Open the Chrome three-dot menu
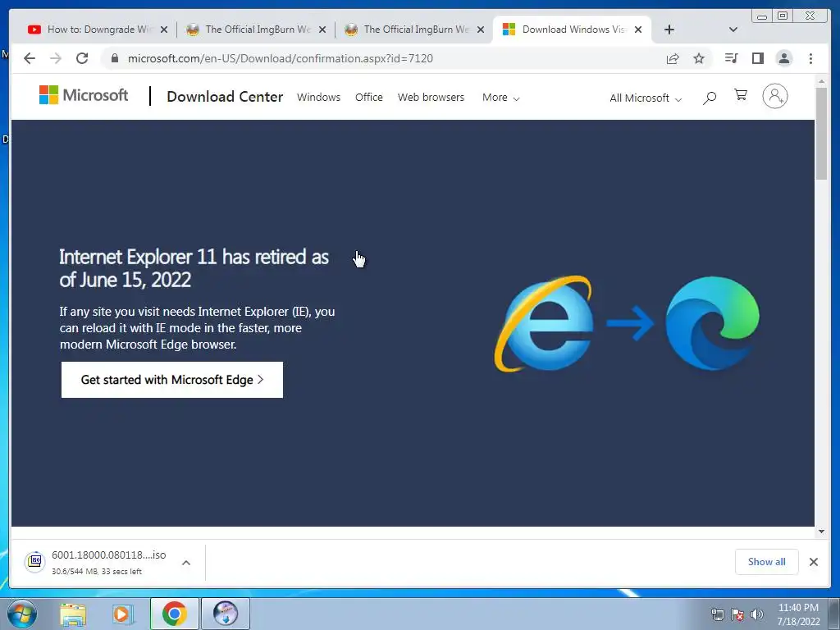 810,58
